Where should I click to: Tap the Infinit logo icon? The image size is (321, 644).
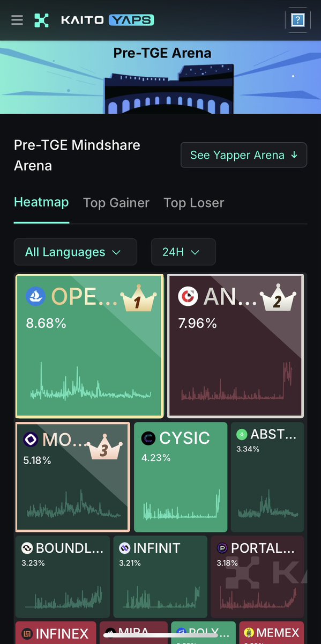[125, 548]
